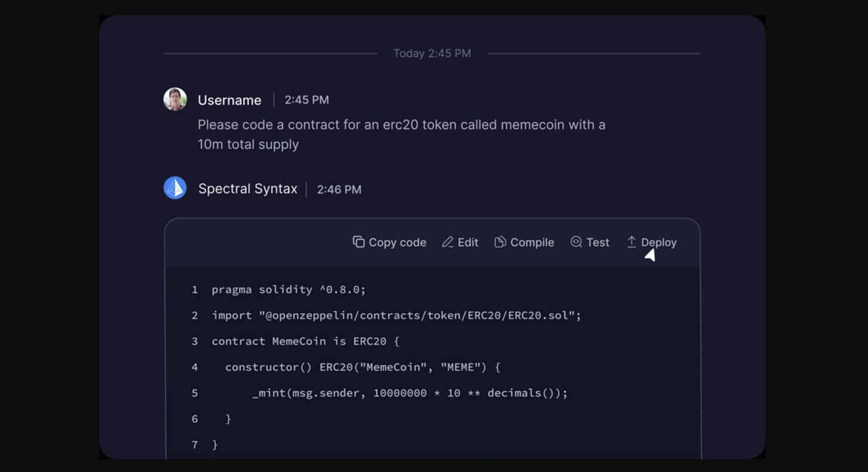Click the Deploy upload arrow icon
This screenshot has height=472, width=868.
pos(631,242)
